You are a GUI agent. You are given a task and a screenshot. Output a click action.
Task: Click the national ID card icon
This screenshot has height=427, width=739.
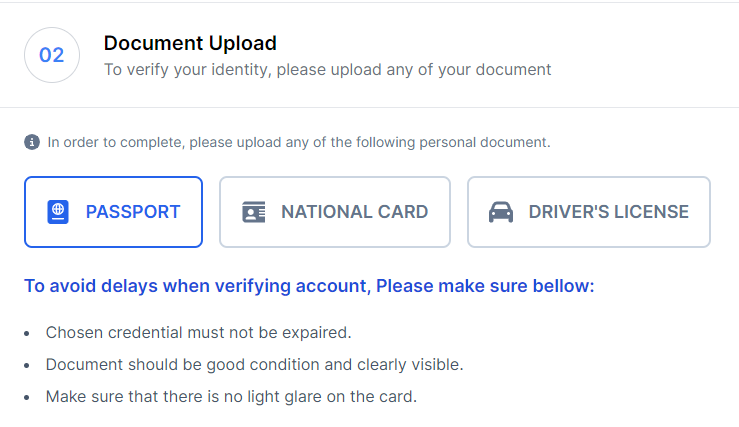point(254,212)
